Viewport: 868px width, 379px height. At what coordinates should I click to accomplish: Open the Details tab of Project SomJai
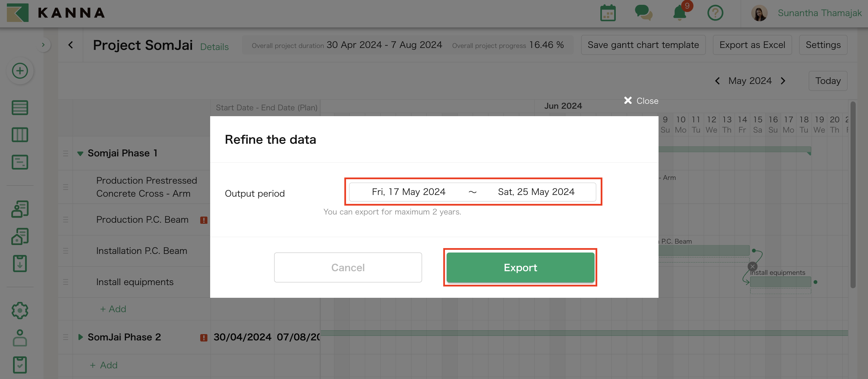(x=214, y=47)
